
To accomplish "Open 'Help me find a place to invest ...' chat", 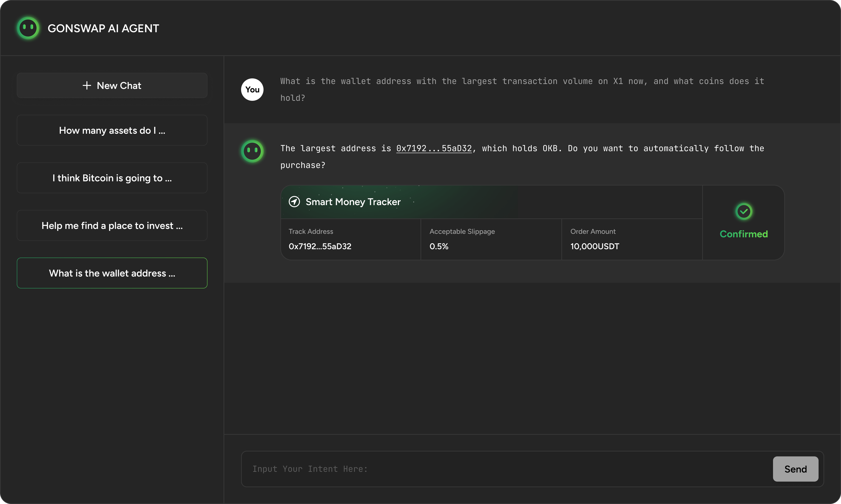I will tap(112, 225).
